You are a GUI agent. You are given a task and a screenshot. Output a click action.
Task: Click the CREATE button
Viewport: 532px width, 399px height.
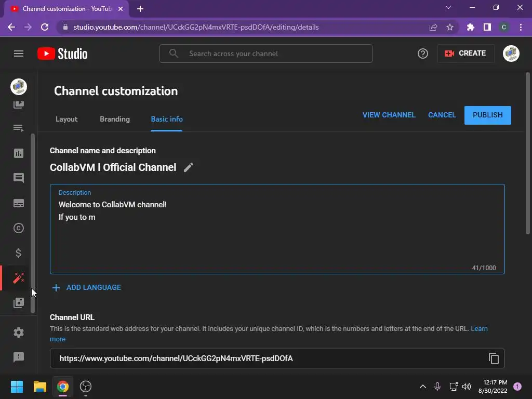click(465, 54)
